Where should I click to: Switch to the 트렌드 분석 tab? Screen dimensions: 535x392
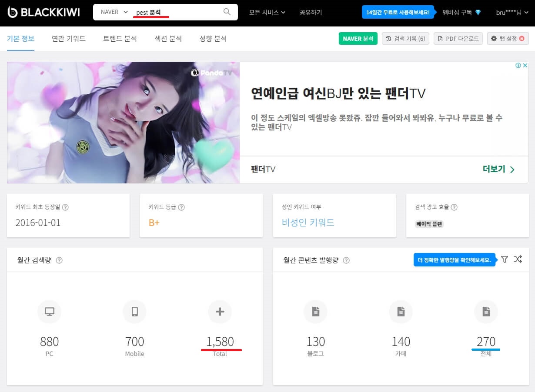(x=120, y=39)
